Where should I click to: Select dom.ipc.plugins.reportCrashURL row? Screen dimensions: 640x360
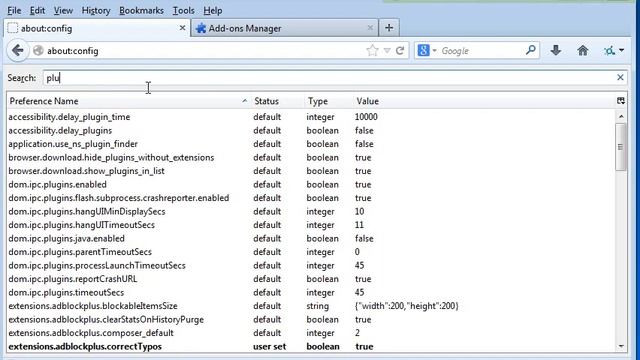[x=311, y=278]
